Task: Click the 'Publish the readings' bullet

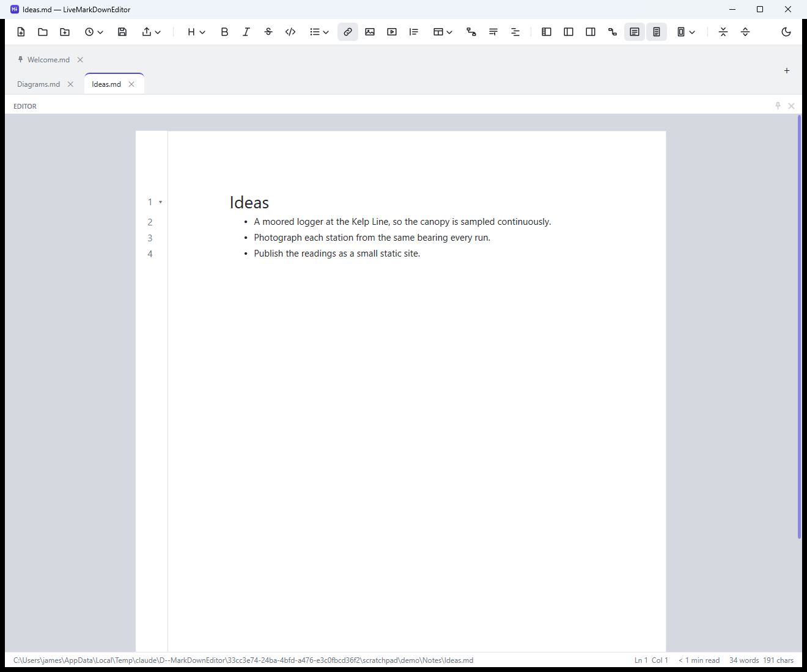Action: click(x=337, y=254)
